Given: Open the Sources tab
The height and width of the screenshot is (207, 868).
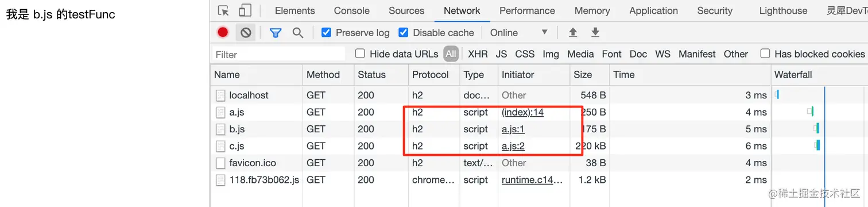Looking at the screenshot, I should [406, 10].
